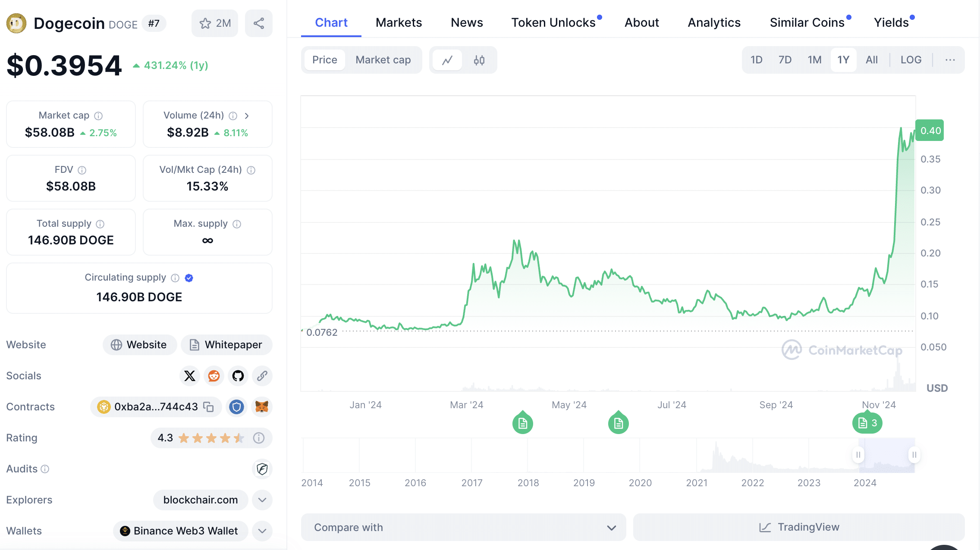Switch to candlestick chart view icon
This screenshot has height=550, width=980.
[x=479, y=60]
